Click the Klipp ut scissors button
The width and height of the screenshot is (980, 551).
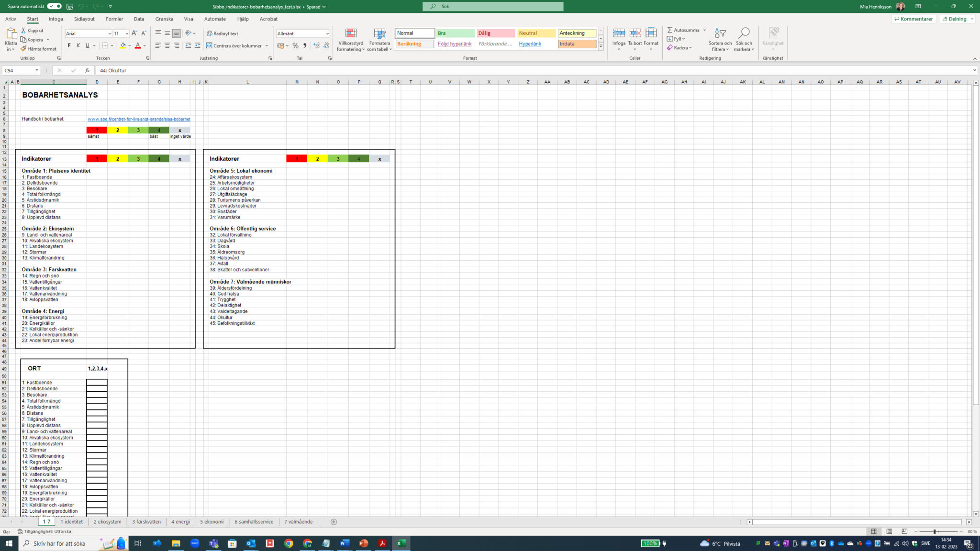click(32, 30)
